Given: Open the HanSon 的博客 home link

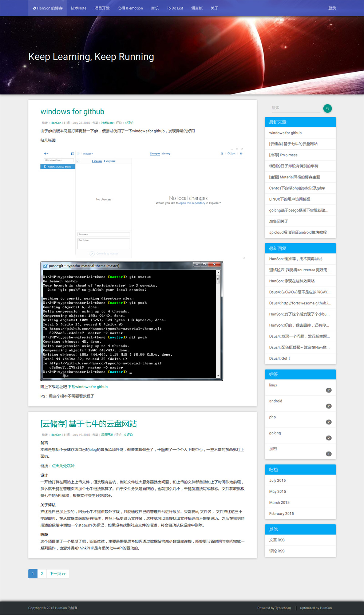Looking at the screenshot, I should click(47, 8).
